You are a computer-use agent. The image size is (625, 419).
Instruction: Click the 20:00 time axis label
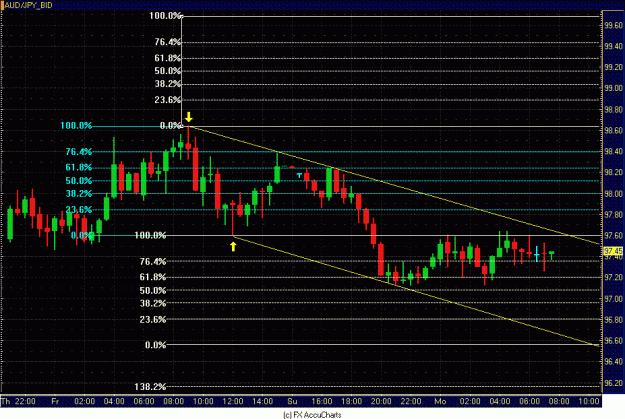coord(381,401)
